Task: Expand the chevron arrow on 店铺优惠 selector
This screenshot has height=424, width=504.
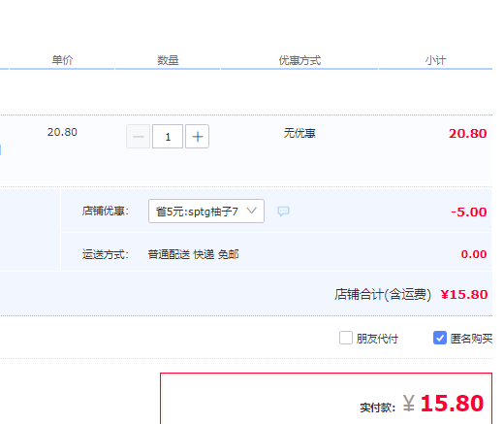Action: coord(251,211)
